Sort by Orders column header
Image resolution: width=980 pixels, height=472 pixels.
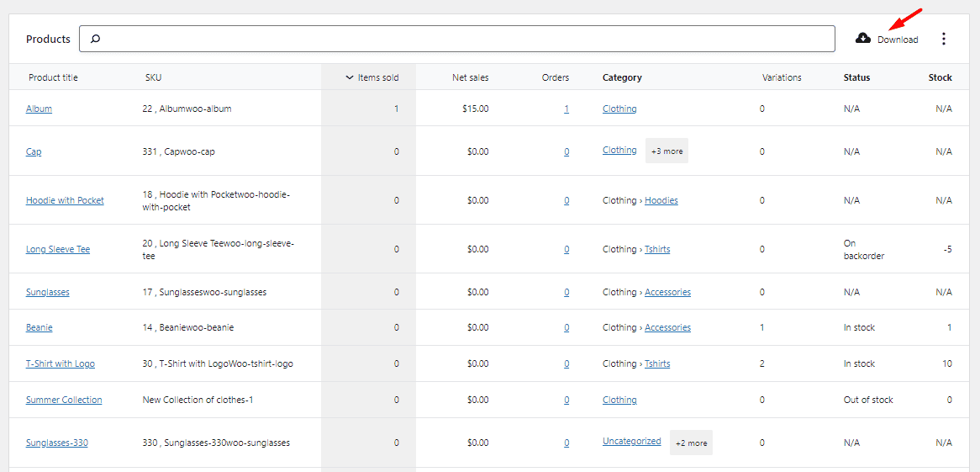coord(556,77)
